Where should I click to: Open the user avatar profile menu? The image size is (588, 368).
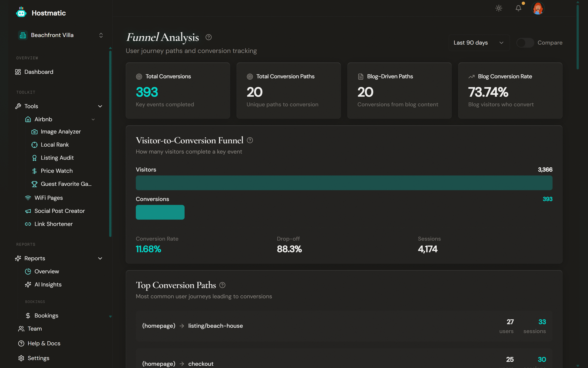pos(538,8)
